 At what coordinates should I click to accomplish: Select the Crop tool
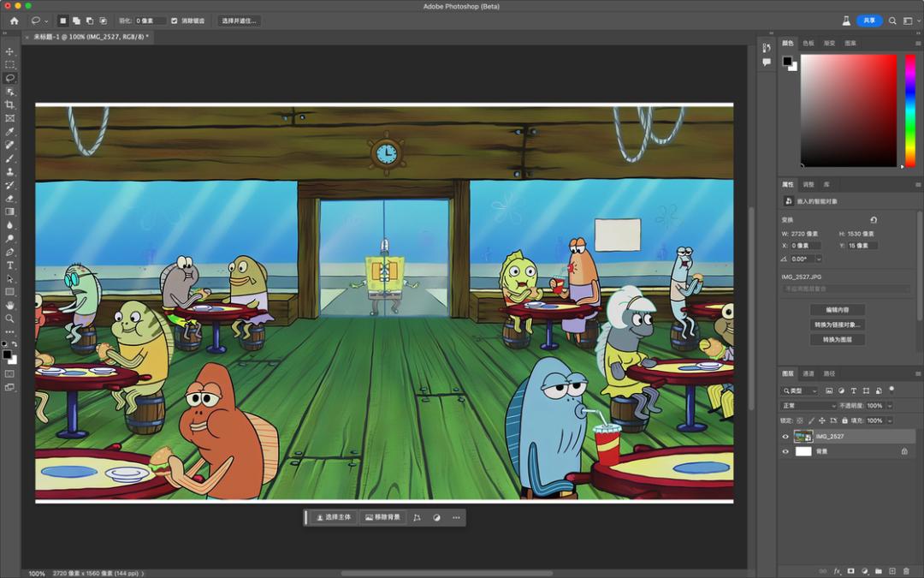coord(10,105)
